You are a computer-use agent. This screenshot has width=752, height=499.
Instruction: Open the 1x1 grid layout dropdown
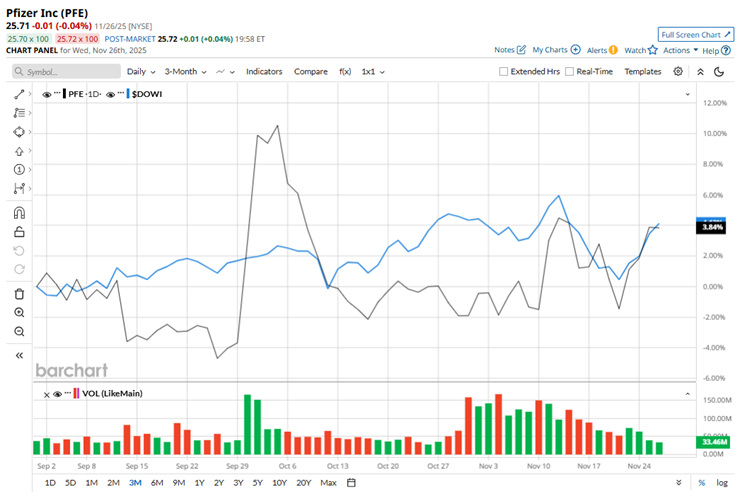coord(373,71)
